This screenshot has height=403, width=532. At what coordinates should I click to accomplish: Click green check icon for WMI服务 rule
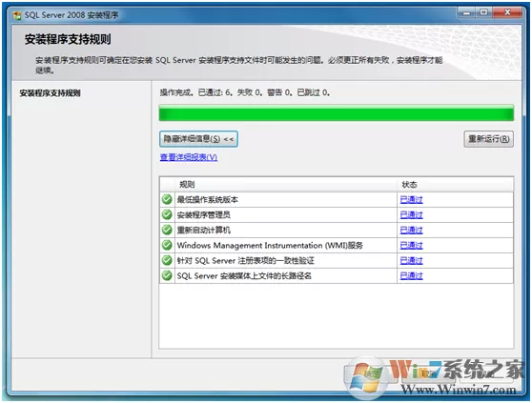[167, 245]
